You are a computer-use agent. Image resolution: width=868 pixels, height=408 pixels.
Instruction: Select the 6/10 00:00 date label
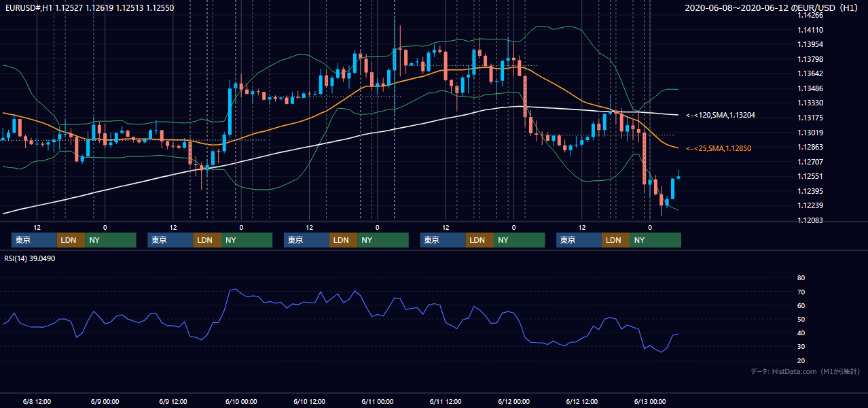(240, 401)
